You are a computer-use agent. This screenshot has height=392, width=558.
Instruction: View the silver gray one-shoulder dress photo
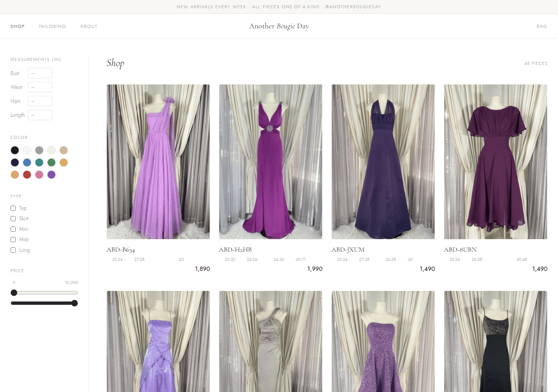pyautogui.click(x=271, y=341)
